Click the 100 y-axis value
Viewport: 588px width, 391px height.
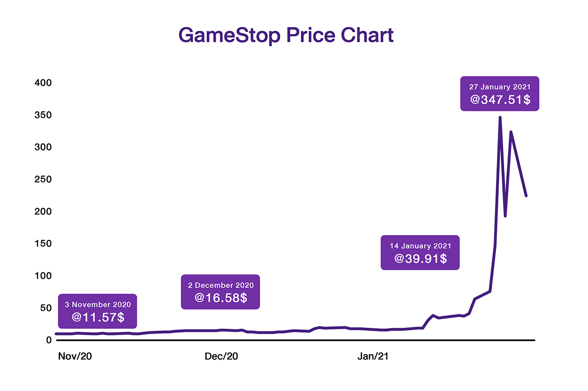[43, 276]
